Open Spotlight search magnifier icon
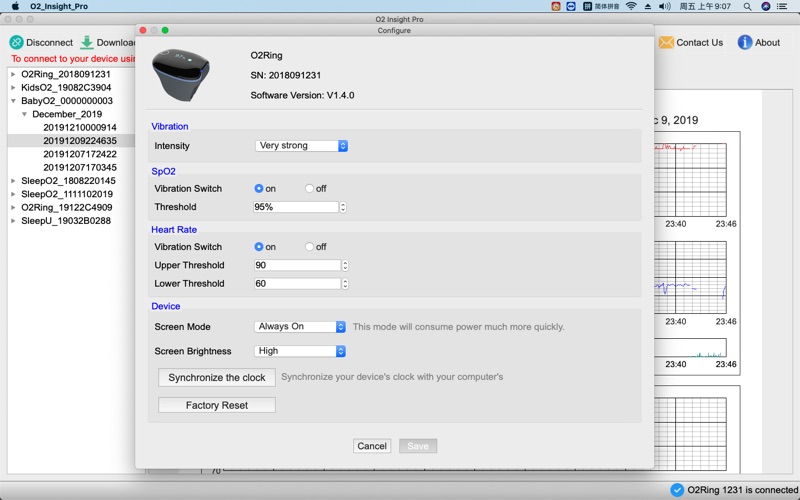 point(747,6)
